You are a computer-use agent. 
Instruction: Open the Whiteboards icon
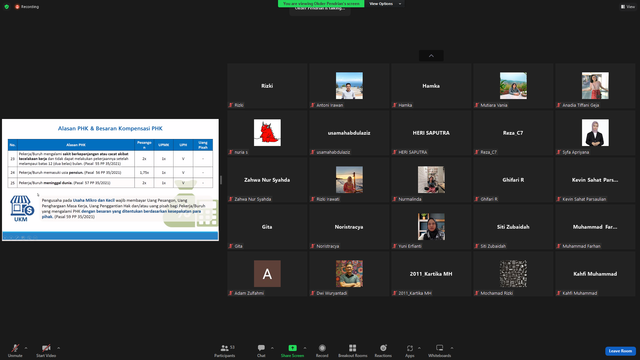click(x=440, y=348)
